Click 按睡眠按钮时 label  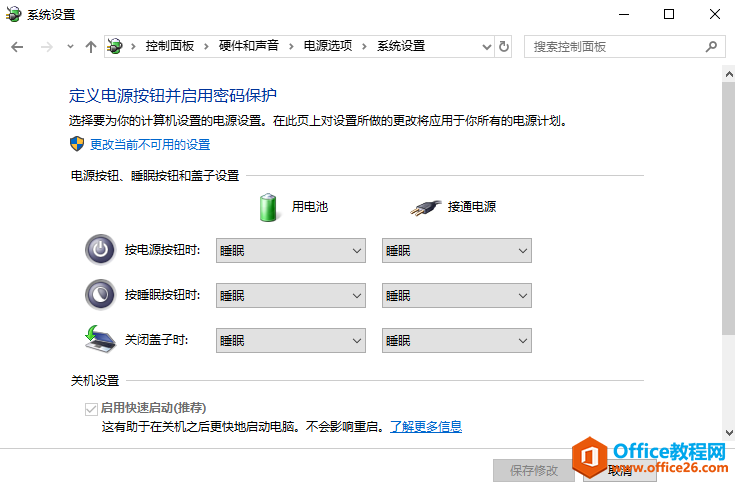coord(162,295)
